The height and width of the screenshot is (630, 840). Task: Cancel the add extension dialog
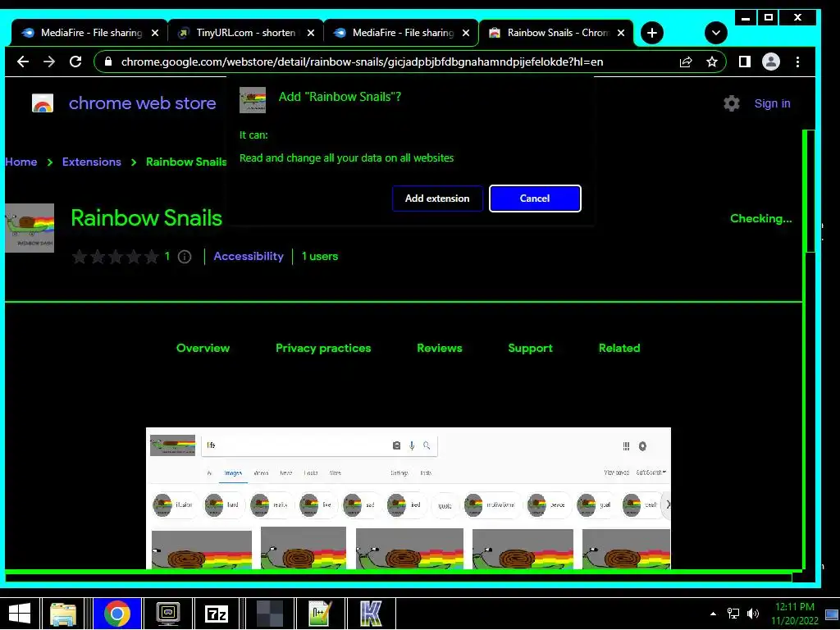coord(535,199)
